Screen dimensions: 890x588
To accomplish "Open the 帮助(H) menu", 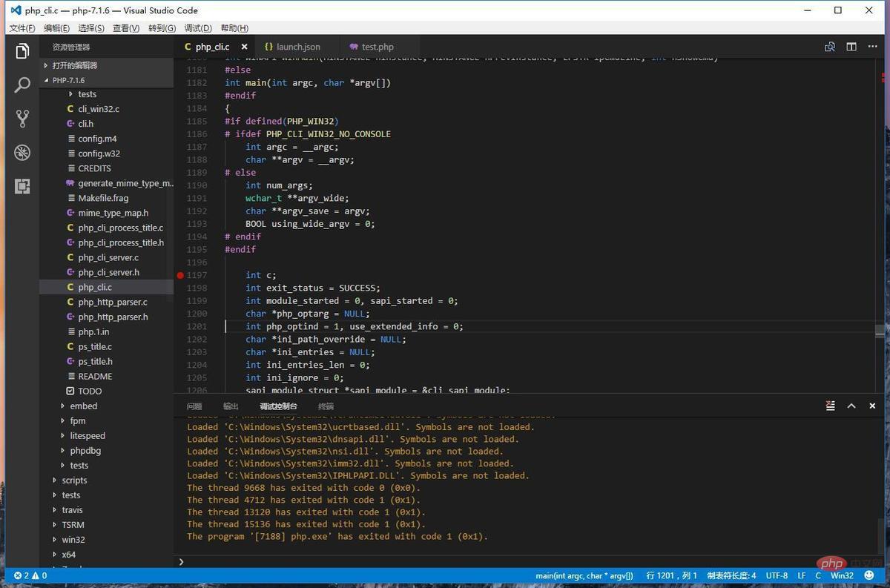I will click(x=234, y=28).
